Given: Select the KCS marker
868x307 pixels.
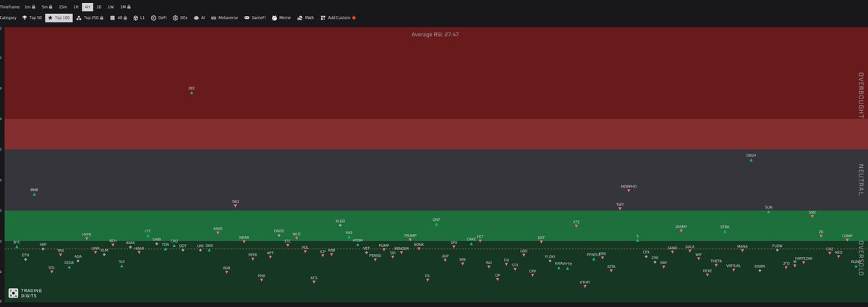Looking at the screenshot, I should [x=314, y=282].
